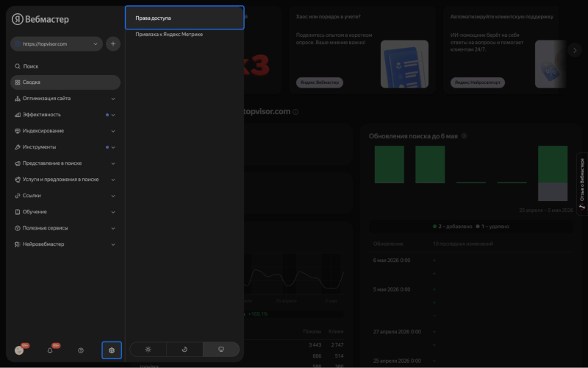The image size is (588, 368).
Task: Expand the Эффективность section chevron
Action: (x=113, y=115)
